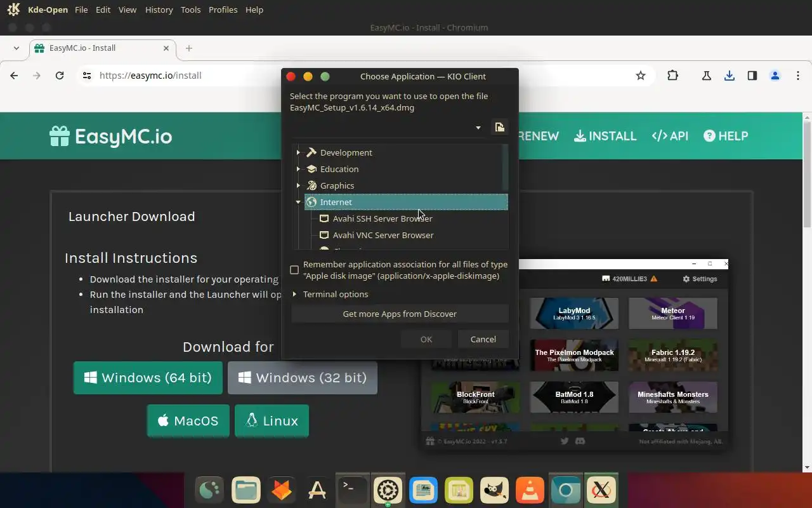812x508 pixels.
Task: Open HELP link in site navigation
Action: point(726,136)
